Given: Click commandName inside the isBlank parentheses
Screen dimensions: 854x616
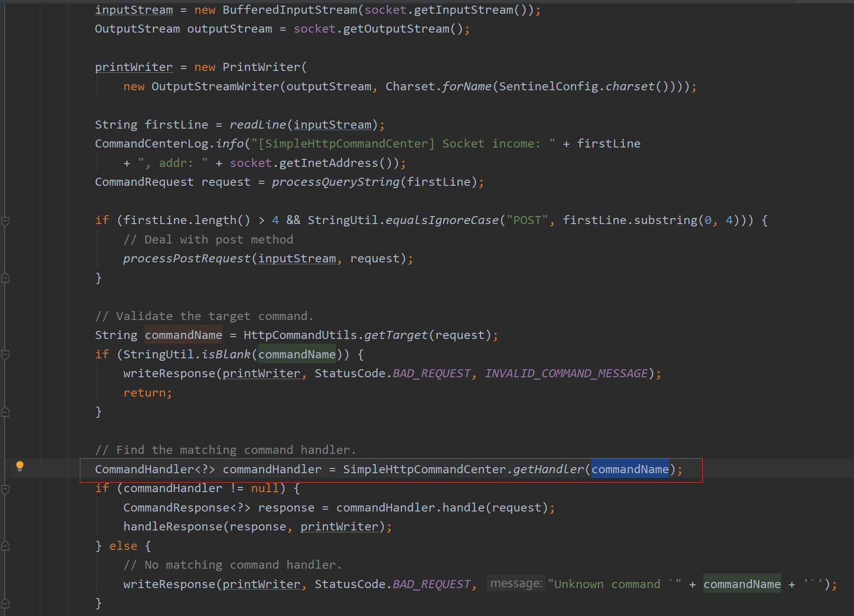Looking at the screenshot, I should (x=297, y=355).
